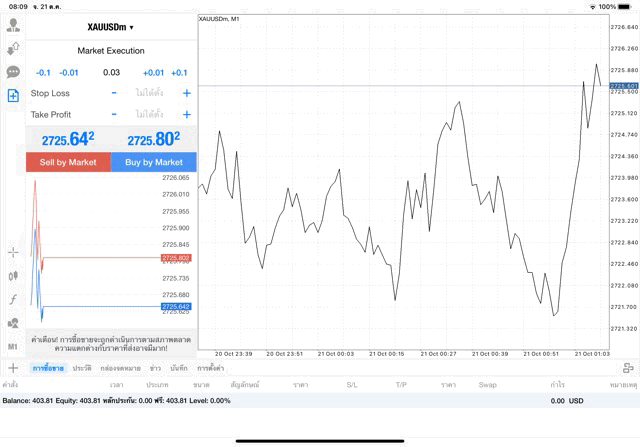Expand Market Execution order type selector
The width and height of the screenshot is (640, 447).
(111, 50)
